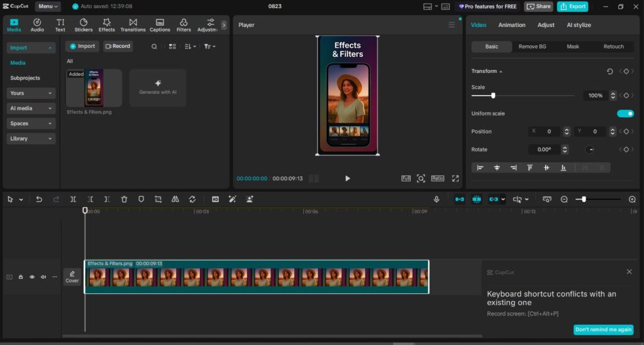The width and height of the screenshot is (644, 345).
Task: Click the "Don't remind me again" button
Action: coord(603,330)
